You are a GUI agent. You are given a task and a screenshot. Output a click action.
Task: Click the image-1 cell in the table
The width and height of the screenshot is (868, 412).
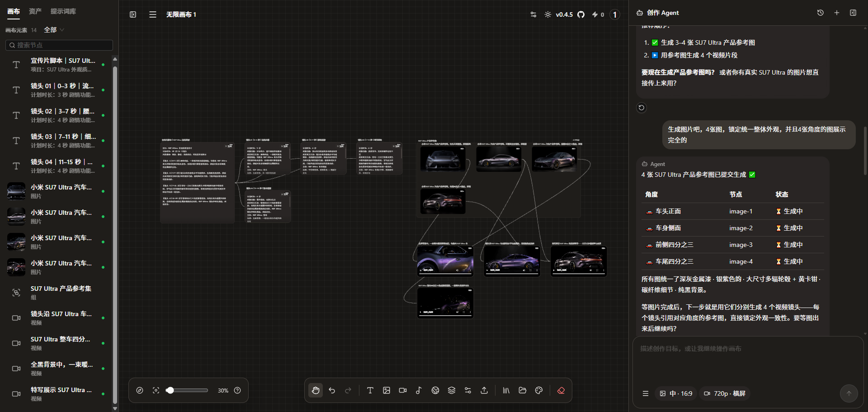click(x=741, y=211)
